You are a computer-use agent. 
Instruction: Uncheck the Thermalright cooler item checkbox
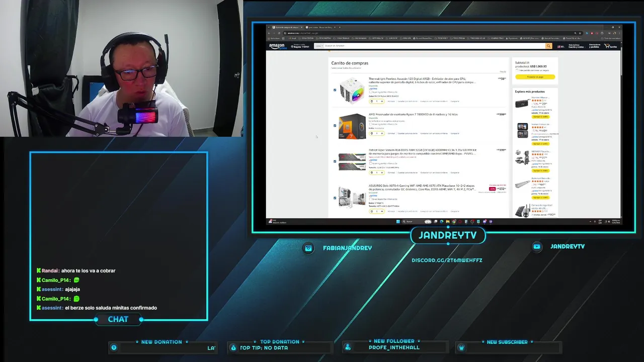[335, 90]
